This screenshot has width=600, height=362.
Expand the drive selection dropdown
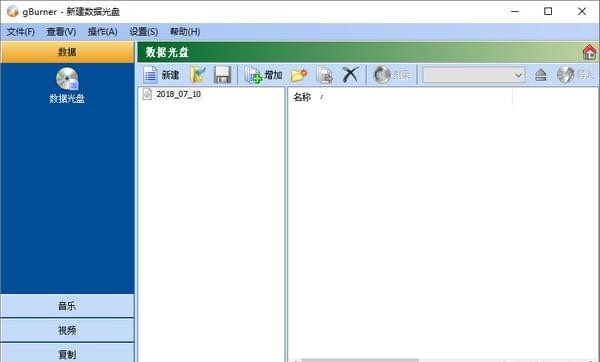518,75
